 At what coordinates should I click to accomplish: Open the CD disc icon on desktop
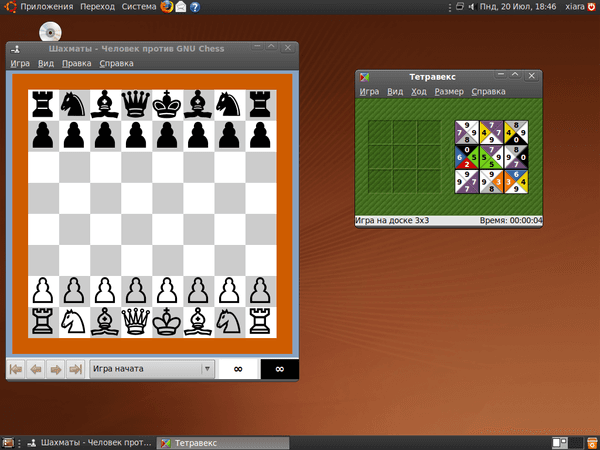coord(50,33)
